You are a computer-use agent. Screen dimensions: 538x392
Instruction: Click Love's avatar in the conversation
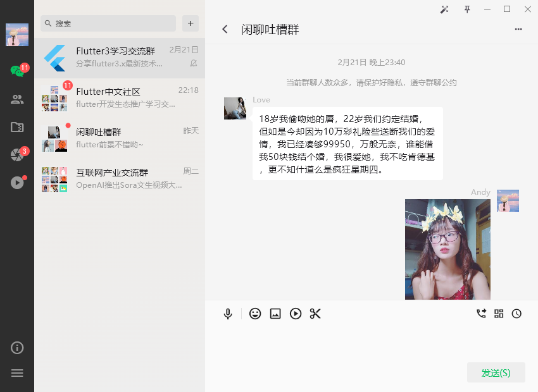tap(235, 108)
